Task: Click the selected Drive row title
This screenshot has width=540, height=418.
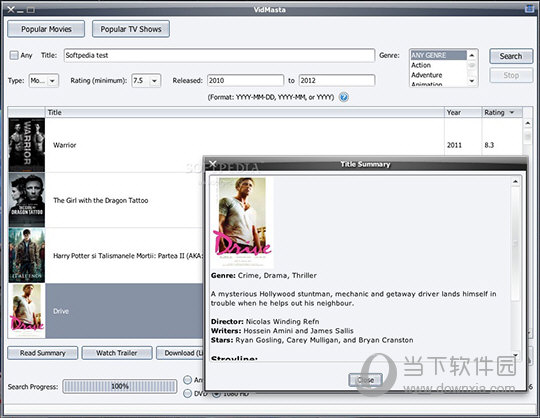Action: point(61,311)
